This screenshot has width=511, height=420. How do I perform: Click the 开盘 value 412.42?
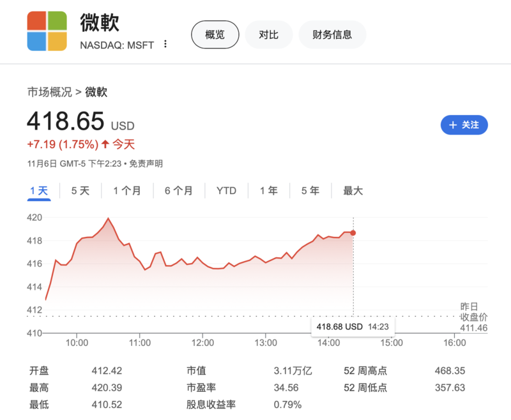[x=107, y=370]
